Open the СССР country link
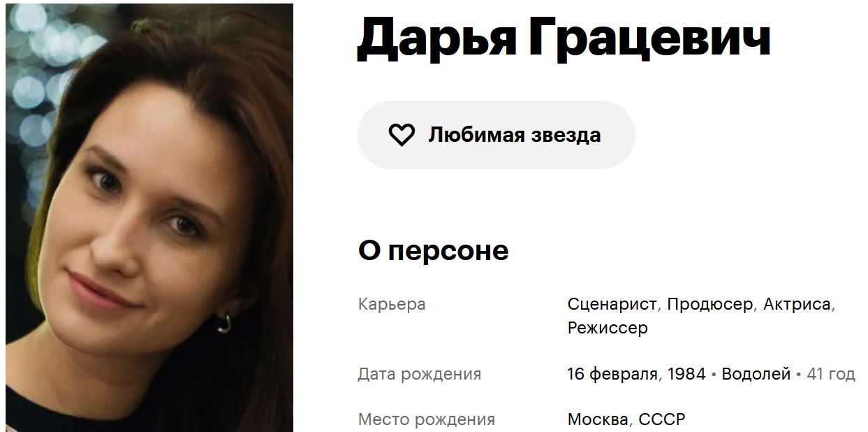Viewport: 868px width, 432px height. (x=662, y=419)
